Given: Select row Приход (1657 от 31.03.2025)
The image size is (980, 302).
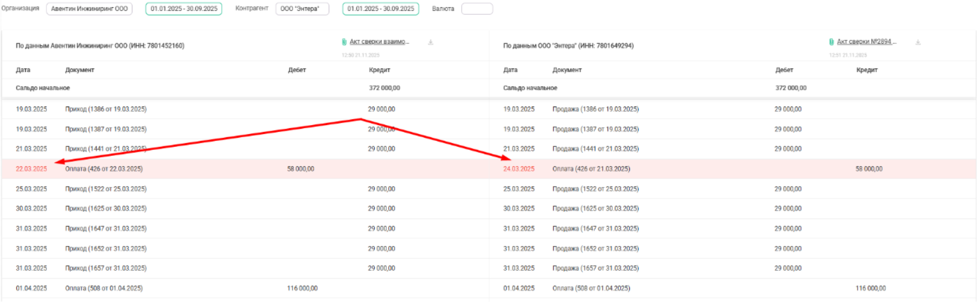Looking at the screenshot, I should pyautogui.click(x=245, y=268).
